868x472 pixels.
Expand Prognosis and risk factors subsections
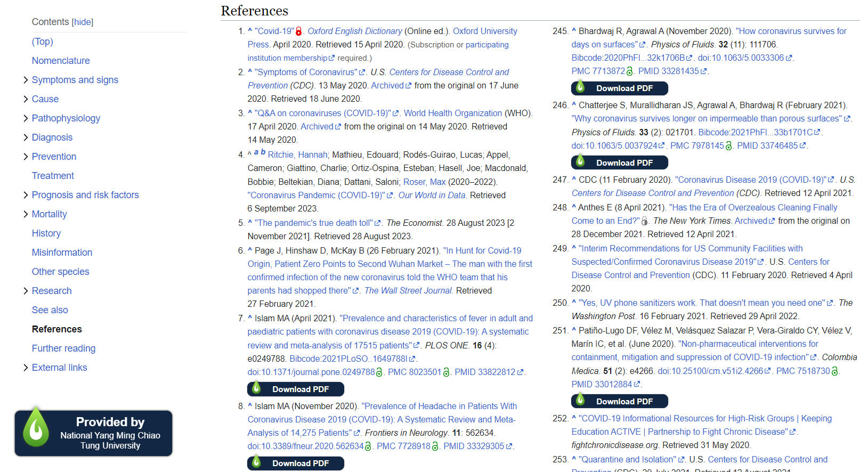pyautogui.click(x=26, y=195)
